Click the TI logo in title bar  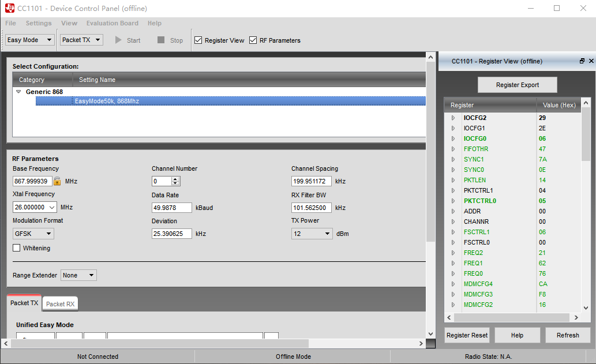click(9, 8)
